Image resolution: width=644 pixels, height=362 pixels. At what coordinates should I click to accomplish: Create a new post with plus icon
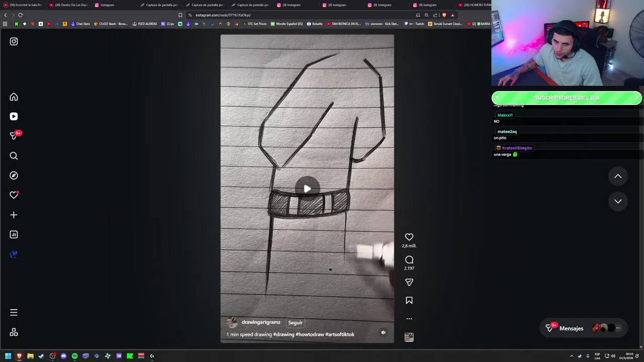[14, 215]
